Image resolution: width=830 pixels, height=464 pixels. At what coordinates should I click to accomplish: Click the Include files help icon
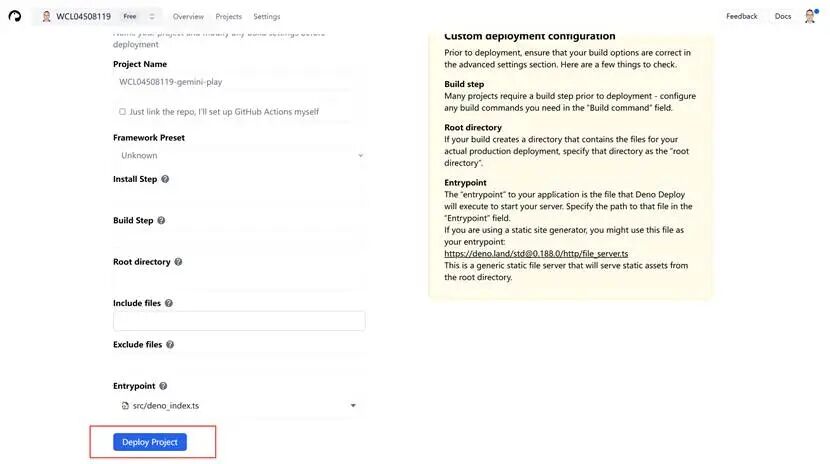coord(169,303)
